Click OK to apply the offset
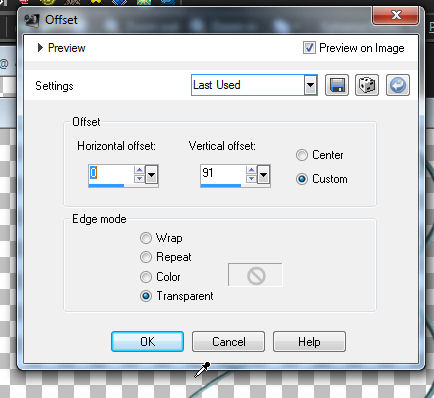This screenshot has height=398, width=434. pos(147,342)
